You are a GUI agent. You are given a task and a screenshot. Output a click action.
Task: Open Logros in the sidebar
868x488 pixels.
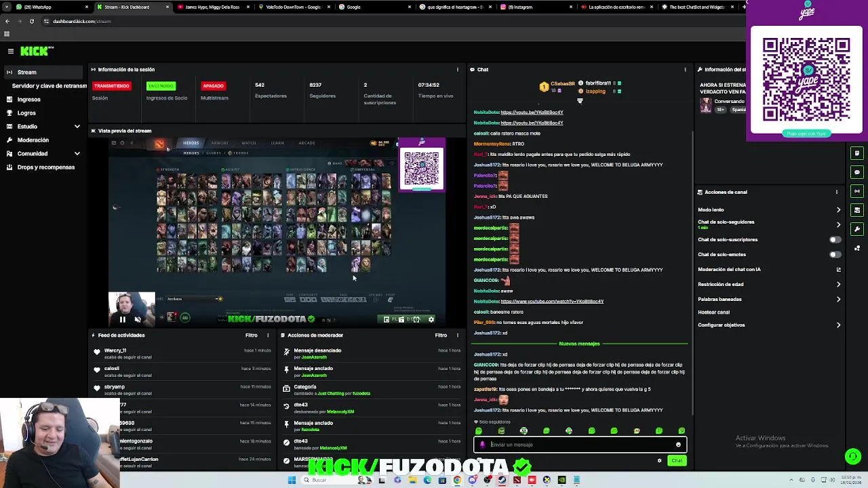click(x=26, y=113)
